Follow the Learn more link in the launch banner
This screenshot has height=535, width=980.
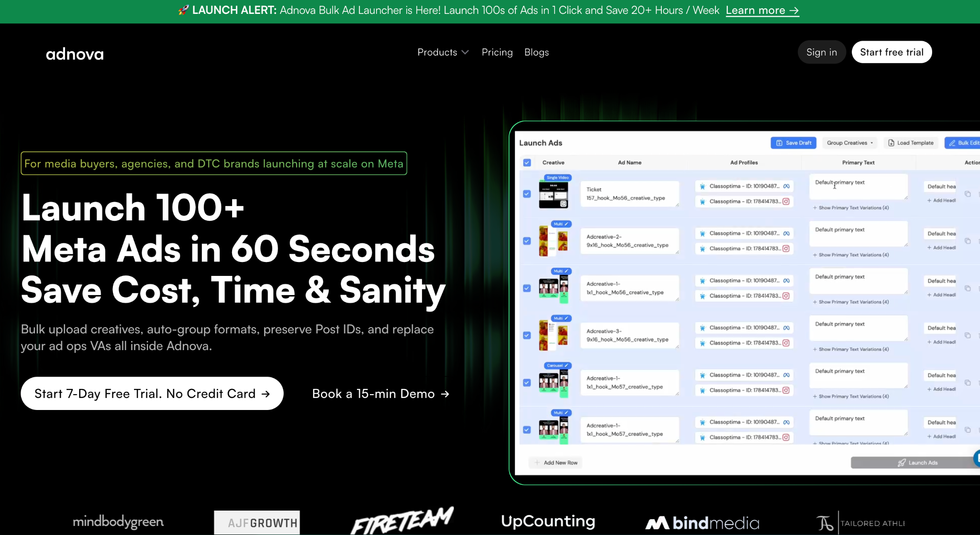[762, 10]
